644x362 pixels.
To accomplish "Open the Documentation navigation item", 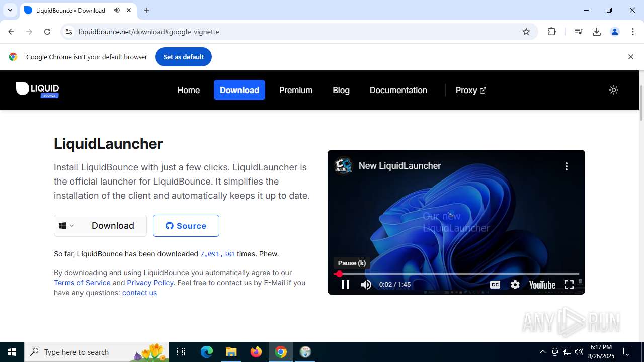I will pos(398,90).
